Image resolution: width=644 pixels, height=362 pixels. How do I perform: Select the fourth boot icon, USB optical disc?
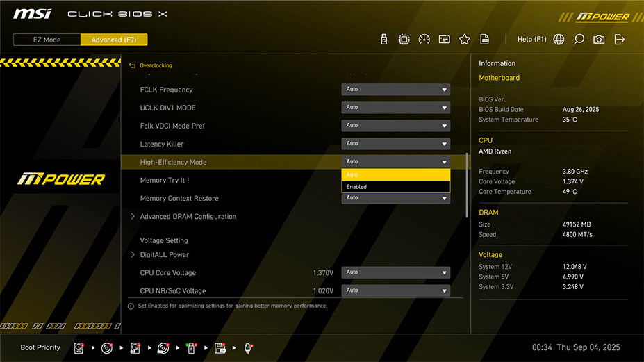tap(163, 348)
